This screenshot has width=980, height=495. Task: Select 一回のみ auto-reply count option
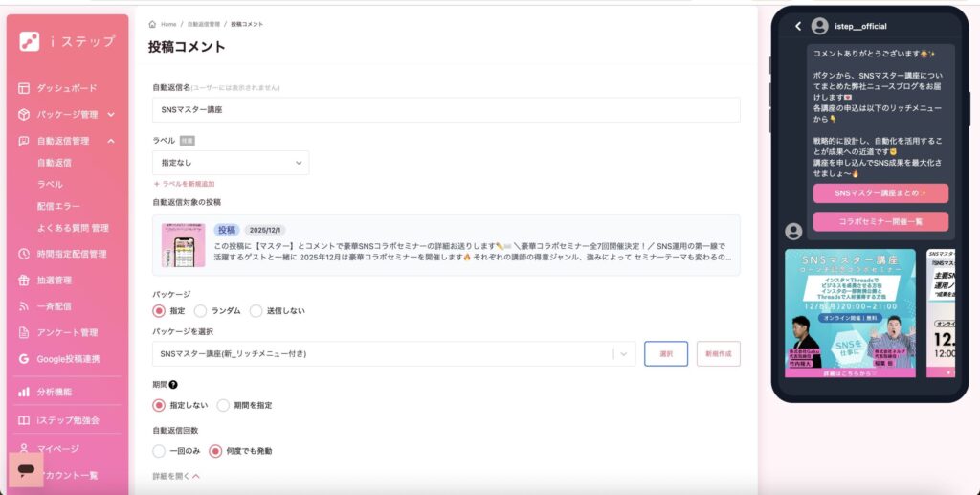pyautogui.click(x=159, y=450)
